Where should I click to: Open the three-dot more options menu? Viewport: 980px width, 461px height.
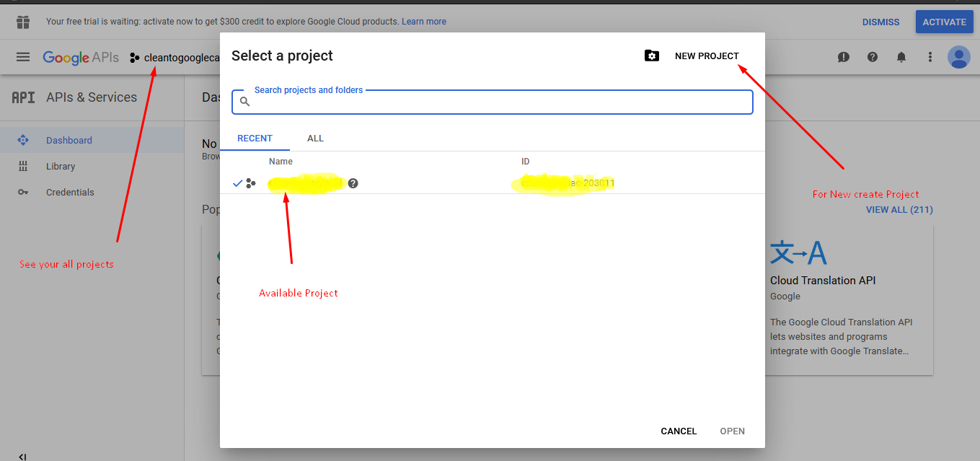pos(930,57)
